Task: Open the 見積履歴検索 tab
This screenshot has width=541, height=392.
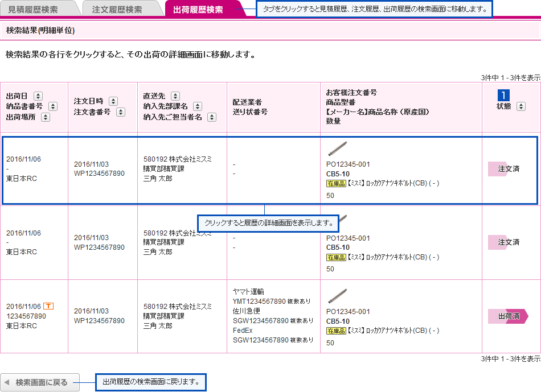Action: (x=33, y=10)
